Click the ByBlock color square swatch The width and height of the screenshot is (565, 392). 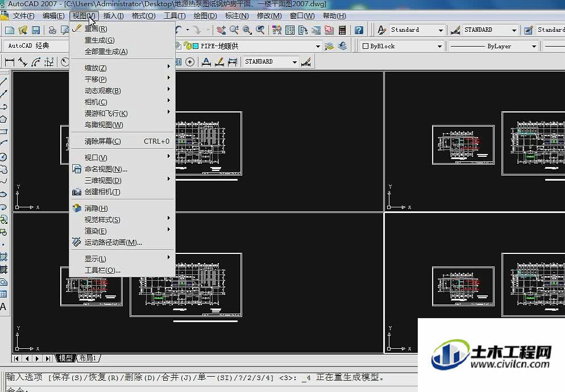point(365,46)
